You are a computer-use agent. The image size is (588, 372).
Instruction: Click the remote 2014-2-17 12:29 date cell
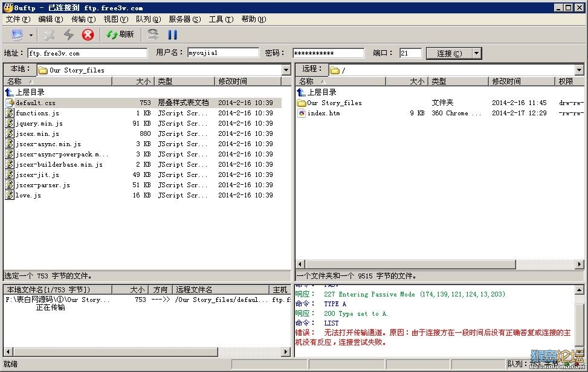519,113
